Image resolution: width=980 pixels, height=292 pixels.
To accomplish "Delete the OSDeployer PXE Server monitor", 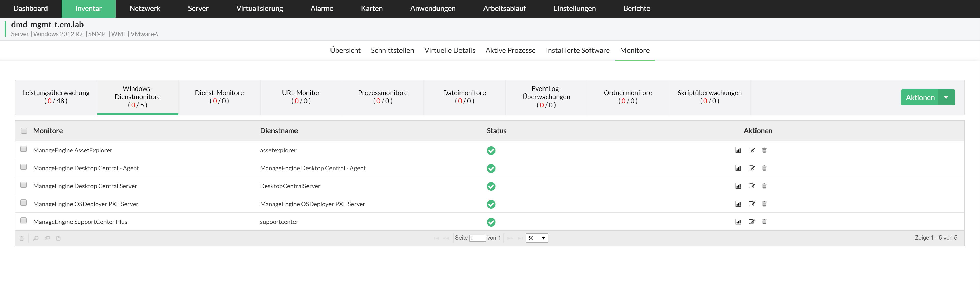I will point(764,204).
